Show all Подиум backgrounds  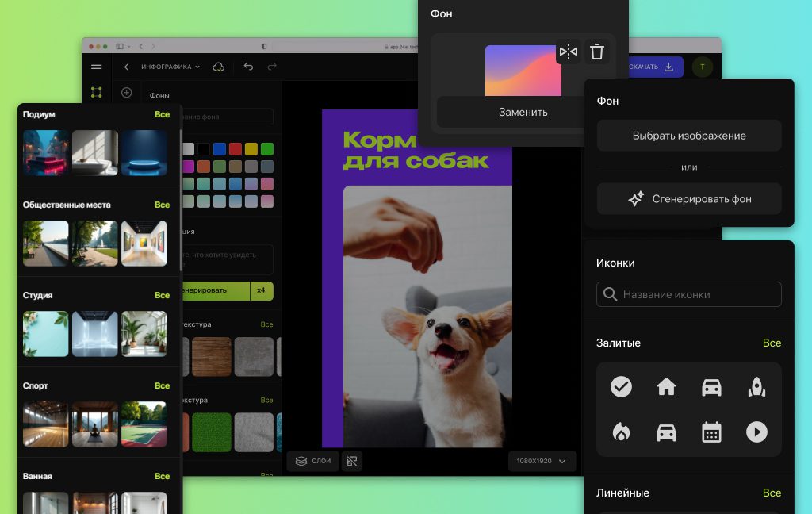click(x=162, y=114)
